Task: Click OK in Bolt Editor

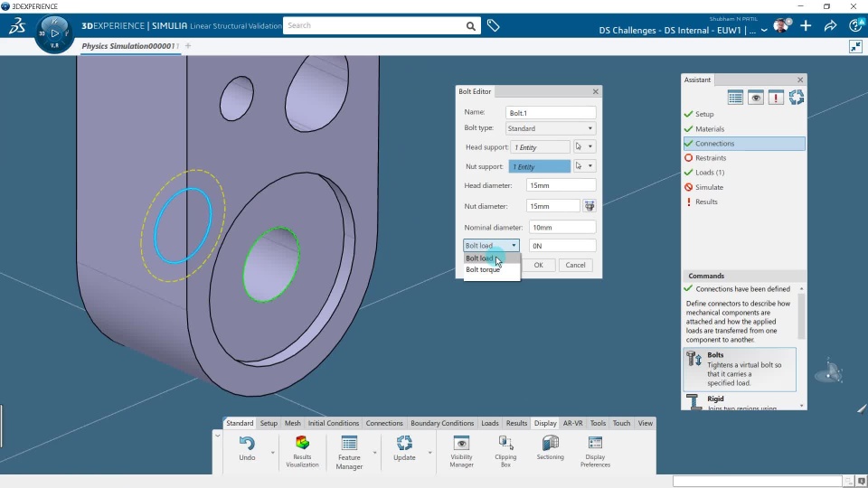Action: pyautogui.click(x=539, y=265)
